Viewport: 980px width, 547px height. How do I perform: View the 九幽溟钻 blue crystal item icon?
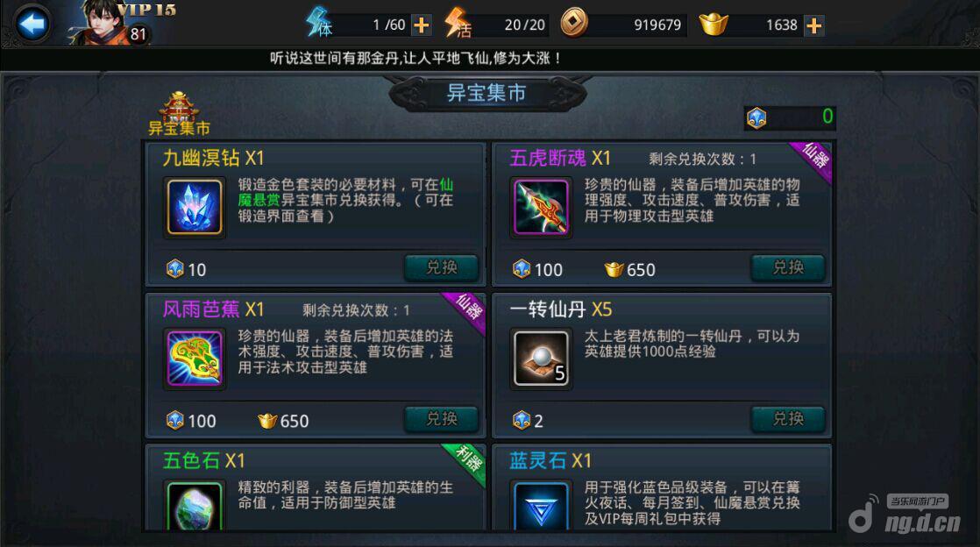[195, 207]
